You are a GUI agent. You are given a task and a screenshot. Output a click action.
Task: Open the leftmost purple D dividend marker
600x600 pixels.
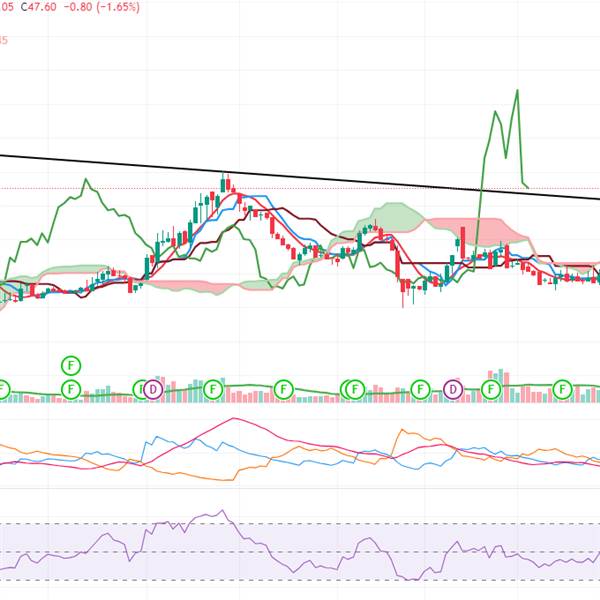pos(153,390)
